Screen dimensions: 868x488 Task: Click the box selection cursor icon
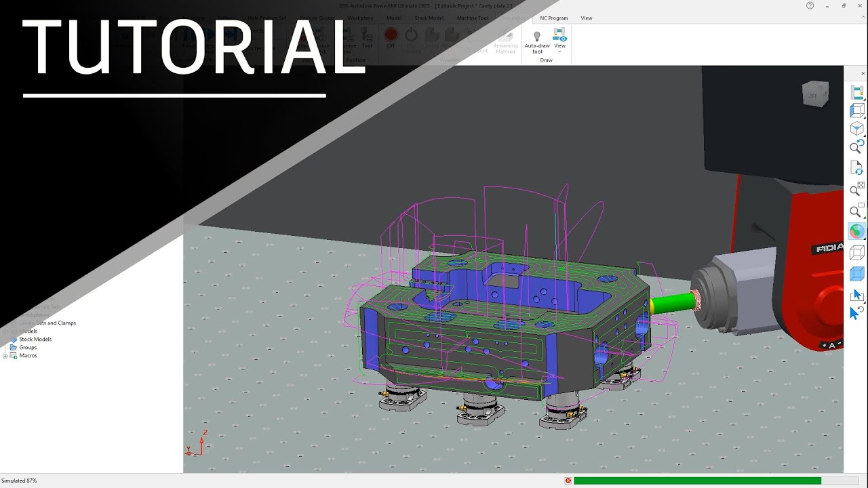pos(857,295)
